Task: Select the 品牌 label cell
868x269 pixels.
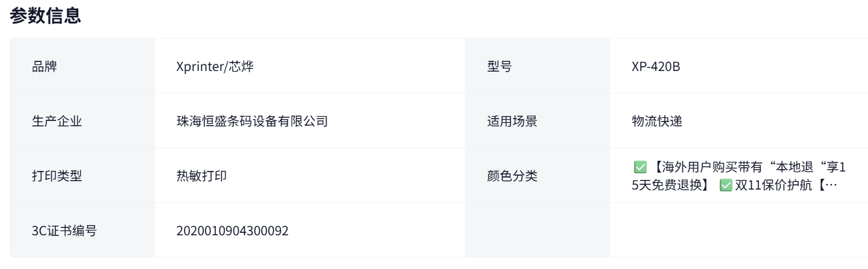Action: tap(44, 66)
